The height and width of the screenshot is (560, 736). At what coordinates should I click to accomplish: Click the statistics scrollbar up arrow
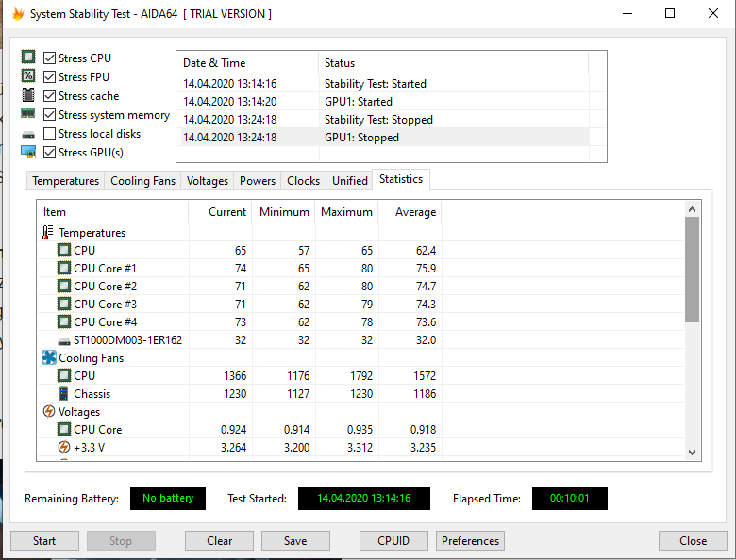692,209
